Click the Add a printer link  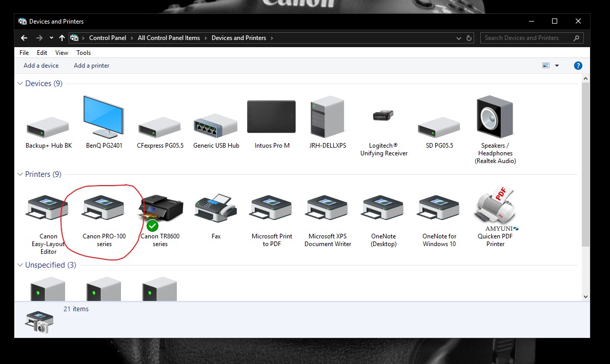[91, 65]
